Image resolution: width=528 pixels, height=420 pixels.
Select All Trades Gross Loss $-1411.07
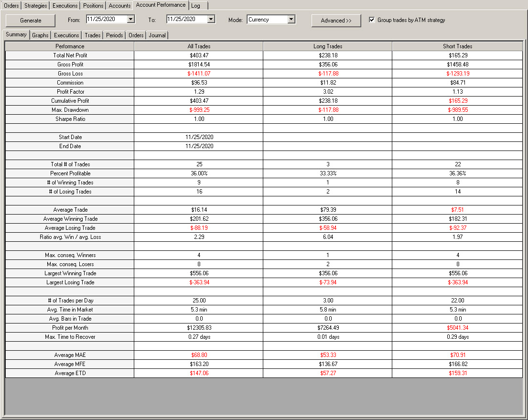pyautogui.click(x=199, y=74)
